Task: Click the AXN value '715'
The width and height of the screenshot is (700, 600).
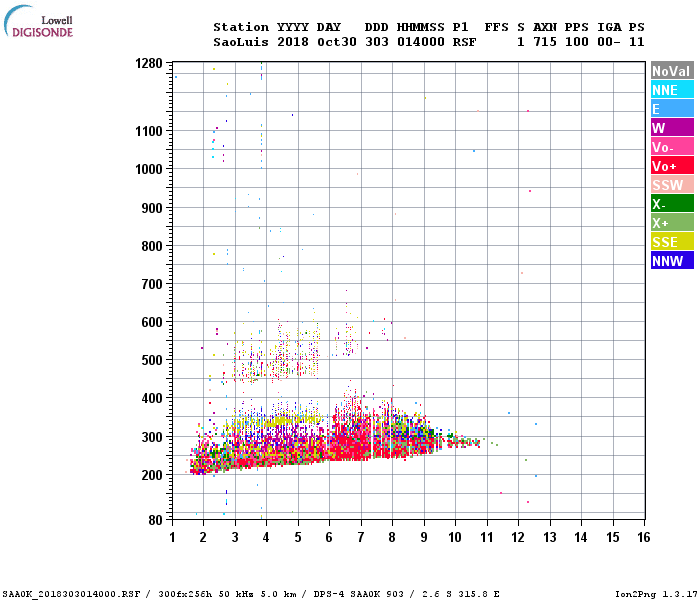Action: pos(545,42)
